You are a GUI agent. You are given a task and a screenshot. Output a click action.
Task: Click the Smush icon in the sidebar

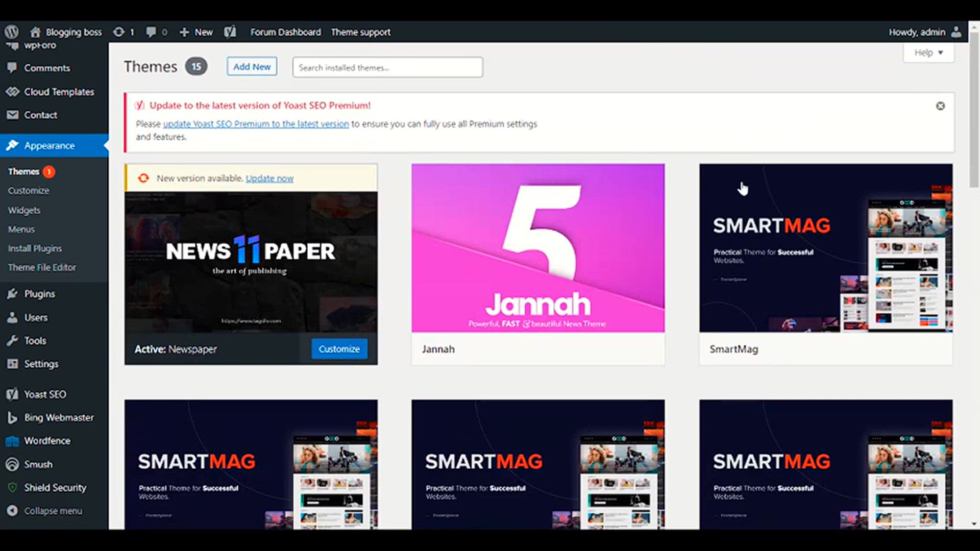pos(12,464)
